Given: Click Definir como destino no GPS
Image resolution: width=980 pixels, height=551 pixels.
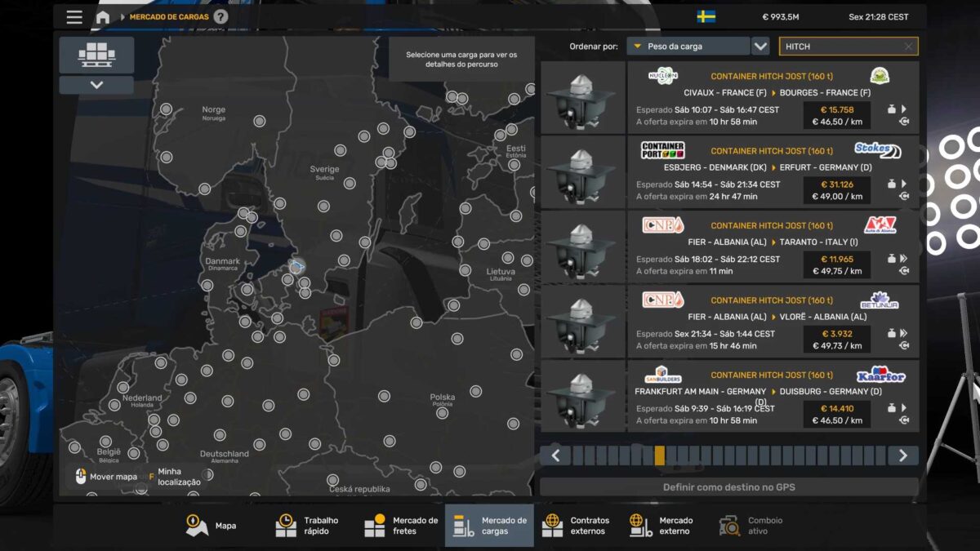Looking at the screenshot, I should click(728, 487).
